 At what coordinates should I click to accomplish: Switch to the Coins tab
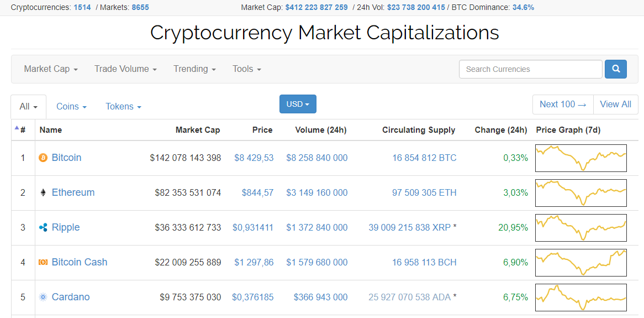pyautogui.click(x=71, y=107)
